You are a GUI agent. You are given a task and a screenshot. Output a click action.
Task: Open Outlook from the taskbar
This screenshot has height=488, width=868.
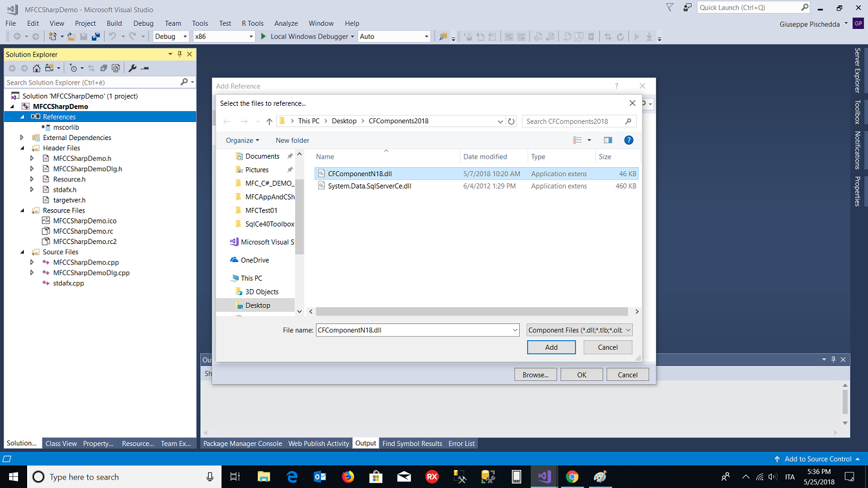tap(320, 477)
